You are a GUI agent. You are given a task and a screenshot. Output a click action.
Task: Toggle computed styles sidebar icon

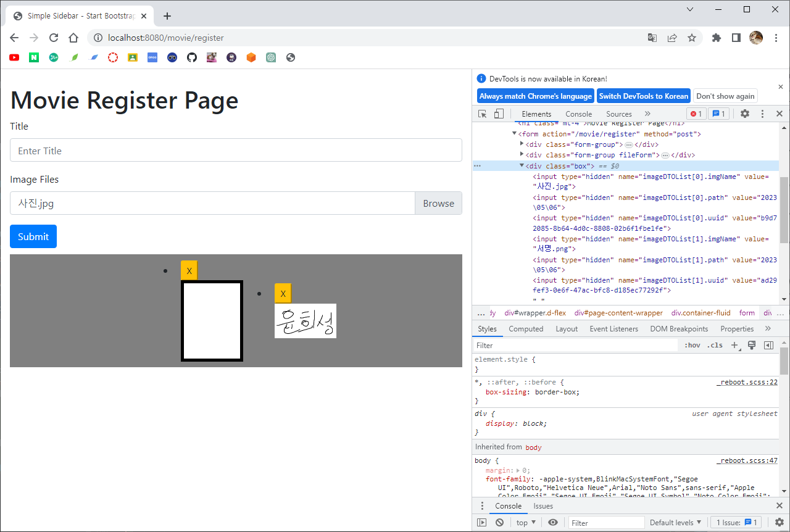tap(768, 345)
